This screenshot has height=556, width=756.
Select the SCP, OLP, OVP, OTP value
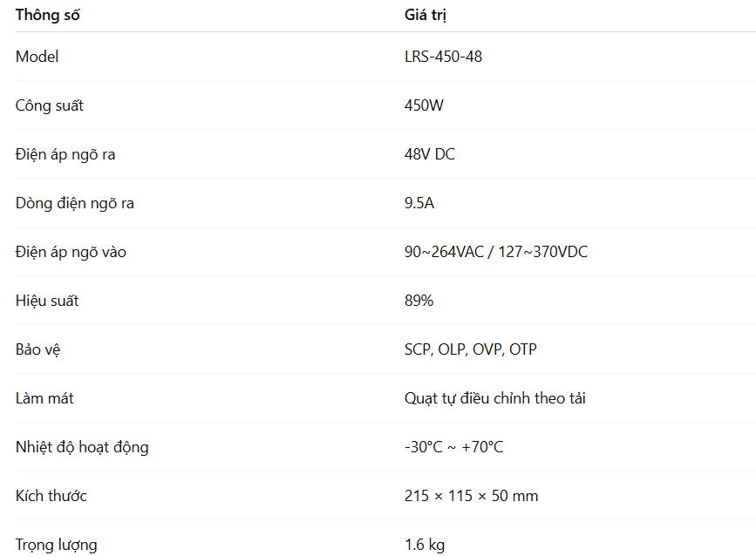(471, 349)
